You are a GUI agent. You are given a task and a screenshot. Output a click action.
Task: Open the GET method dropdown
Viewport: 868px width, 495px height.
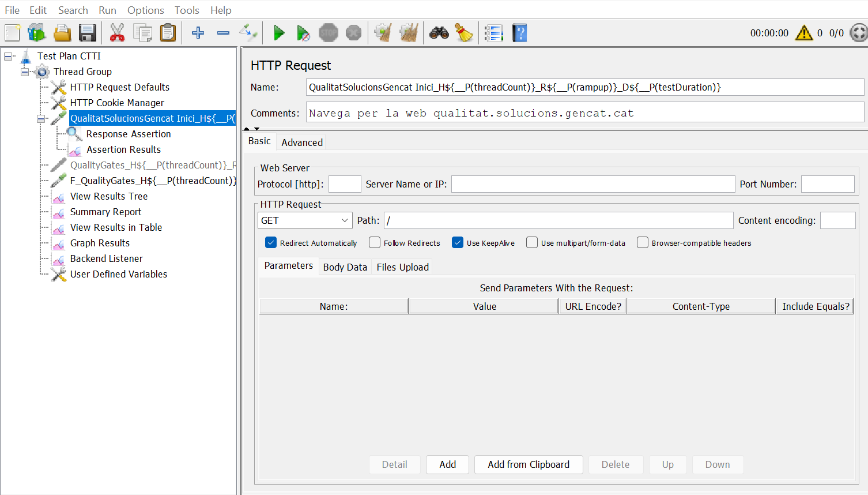coord(305,220)
